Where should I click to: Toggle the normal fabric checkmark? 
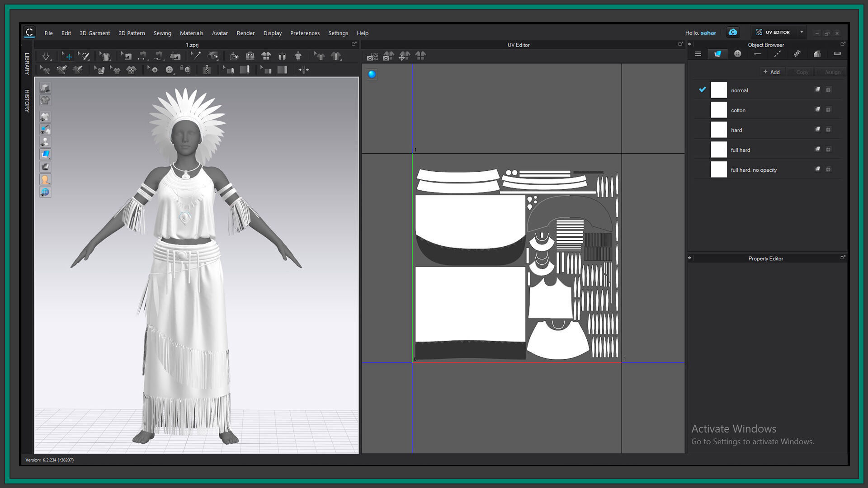702,89
